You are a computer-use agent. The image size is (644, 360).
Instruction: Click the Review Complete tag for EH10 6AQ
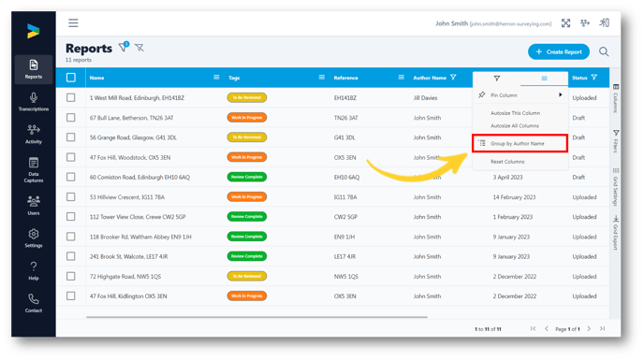(247, 177)
